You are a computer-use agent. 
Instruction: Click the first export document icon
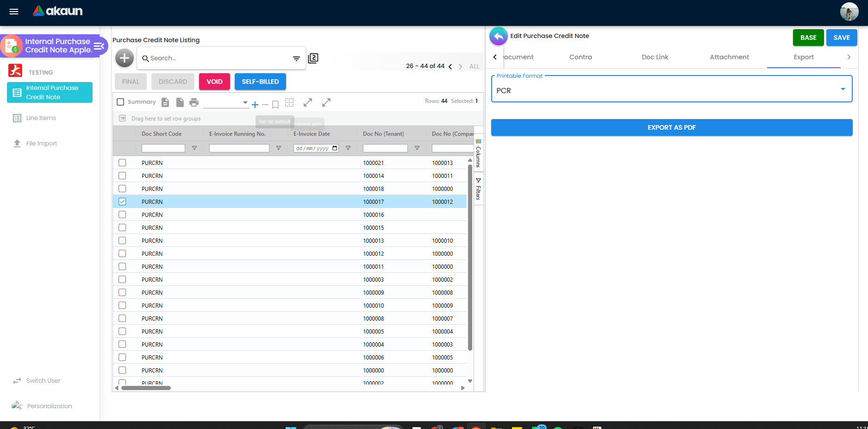pos(165,102)
